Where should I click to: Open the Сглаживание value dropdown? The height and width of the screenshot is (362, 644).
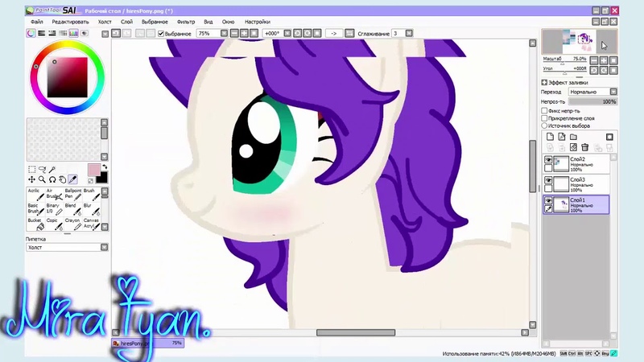(409, 33)
